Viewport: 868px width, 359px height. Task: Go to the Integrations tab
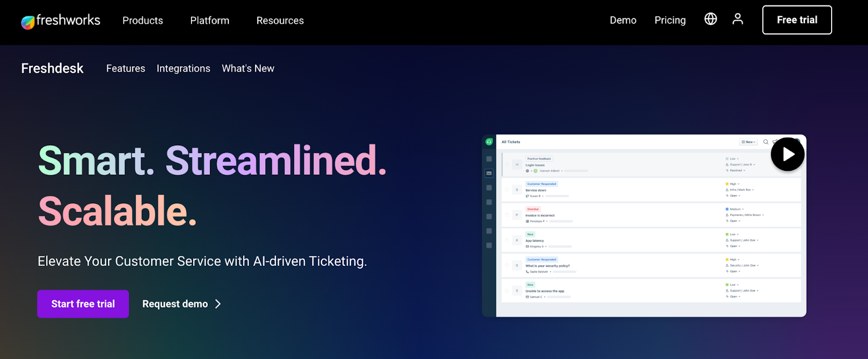click(x=183, y=68)
